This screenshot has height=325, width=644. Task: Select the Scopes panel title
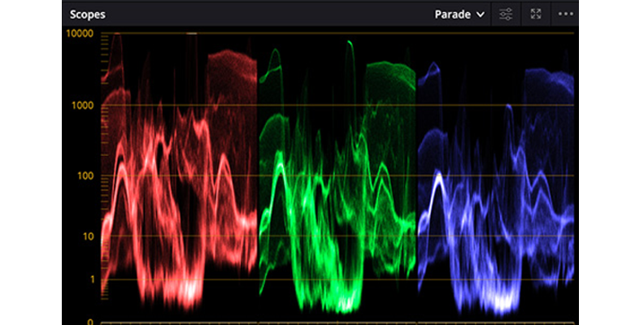pyautogui.click(x=88, y=15)
